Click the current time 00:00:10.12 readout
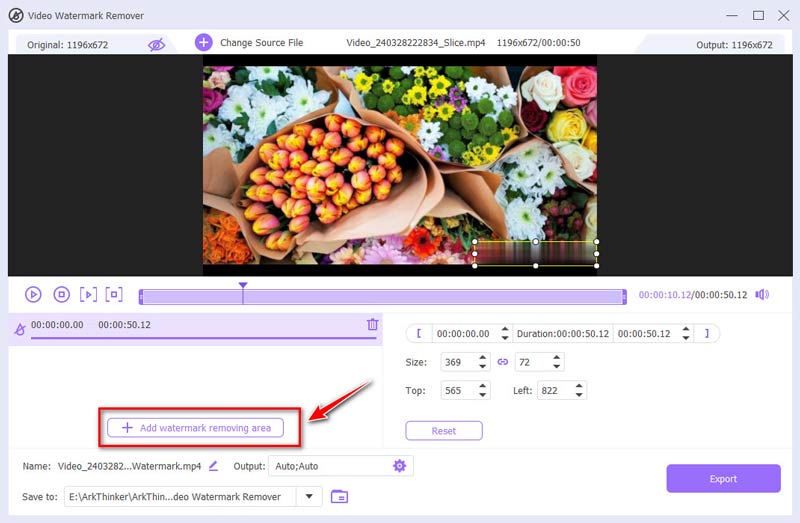The image size is (800, 523). [665, 295]
